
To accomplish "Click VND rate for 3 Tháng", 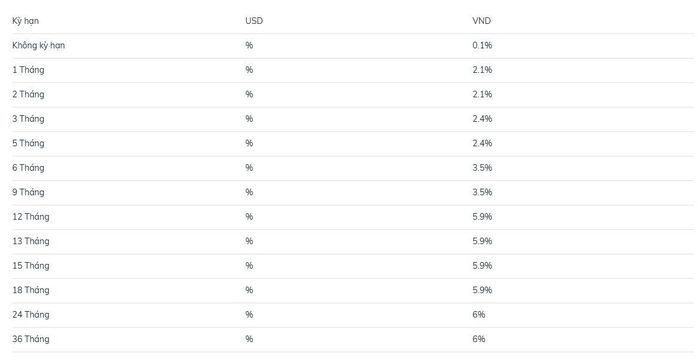I will (x=482, y=119).
